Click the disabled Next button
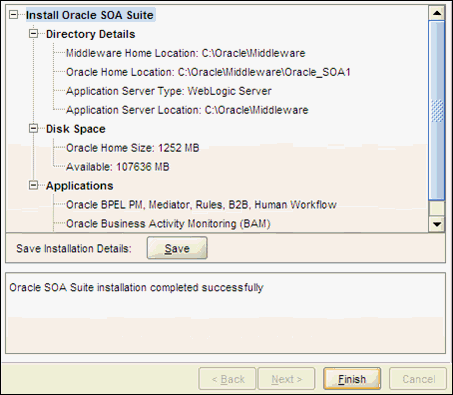Image resolution: width=453 pixels, height=395 pixels. click(x=286, y=379)
